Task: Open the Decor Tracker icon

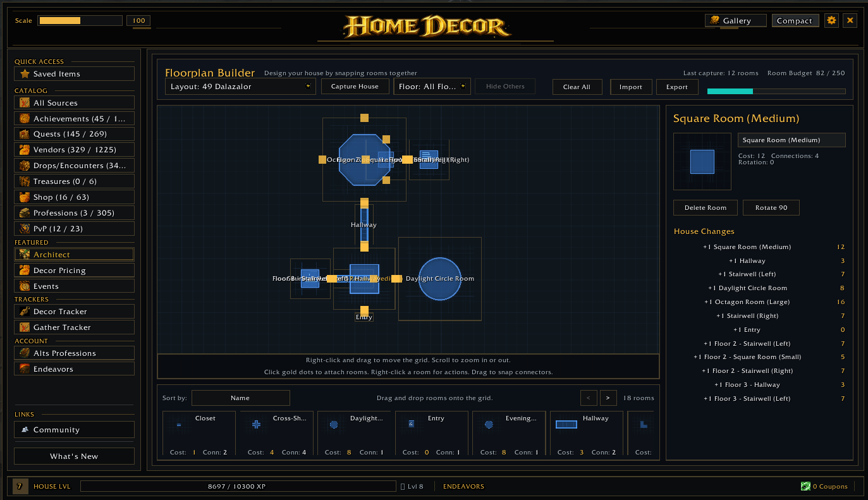Action: [25, 312]
